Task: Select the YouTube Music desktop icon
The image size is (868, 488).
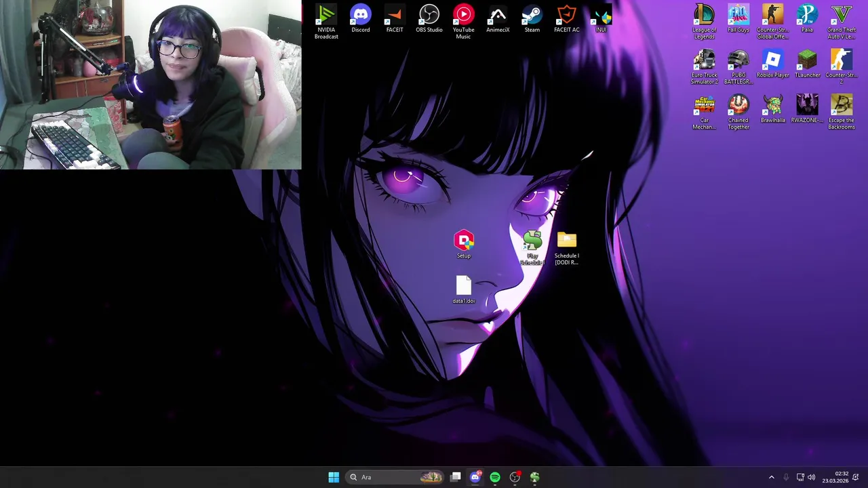Action: tap(464, 22)
